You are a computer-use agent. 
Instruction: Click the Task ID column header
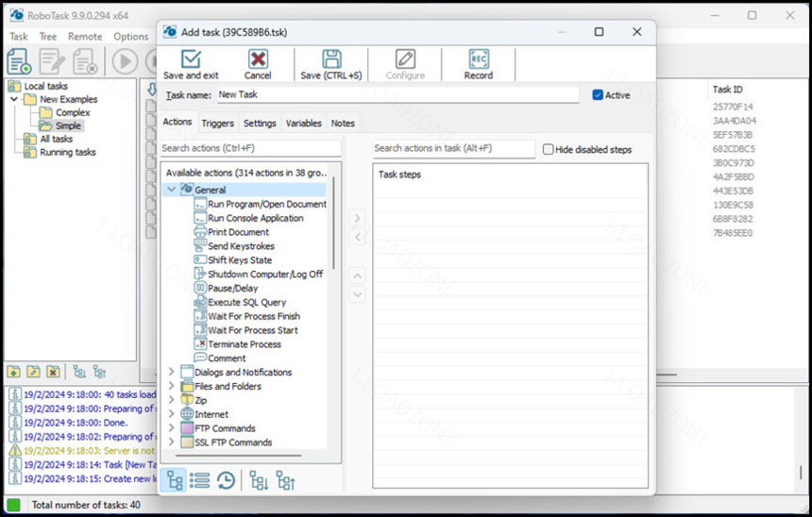click(727, 90)
